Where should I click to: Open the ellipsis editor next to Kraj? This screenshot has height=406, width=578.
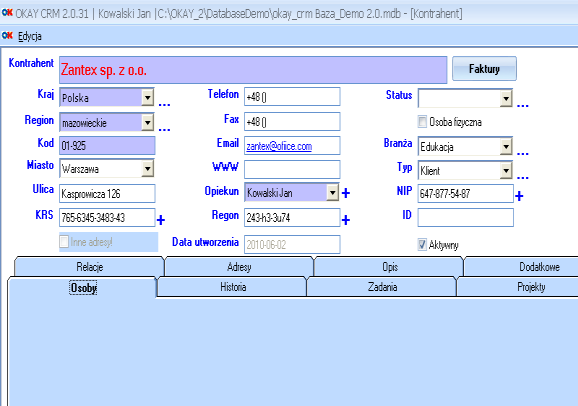click(164, 105)
